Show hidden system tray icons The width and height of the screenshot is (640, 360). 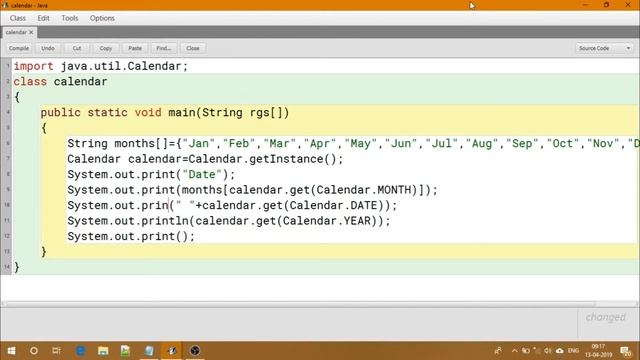tap(514, 351)
